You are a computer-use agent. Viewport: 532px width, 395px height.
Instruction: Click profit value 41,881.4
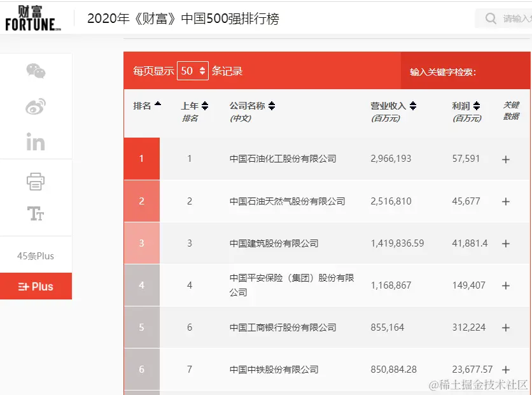pos(470,243)
